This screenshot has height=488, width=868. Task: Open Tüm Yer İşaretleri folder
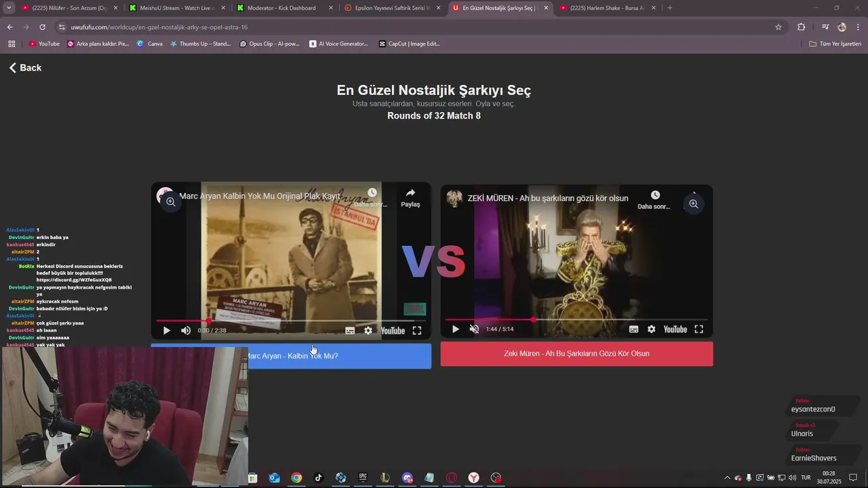pos(835,44)
